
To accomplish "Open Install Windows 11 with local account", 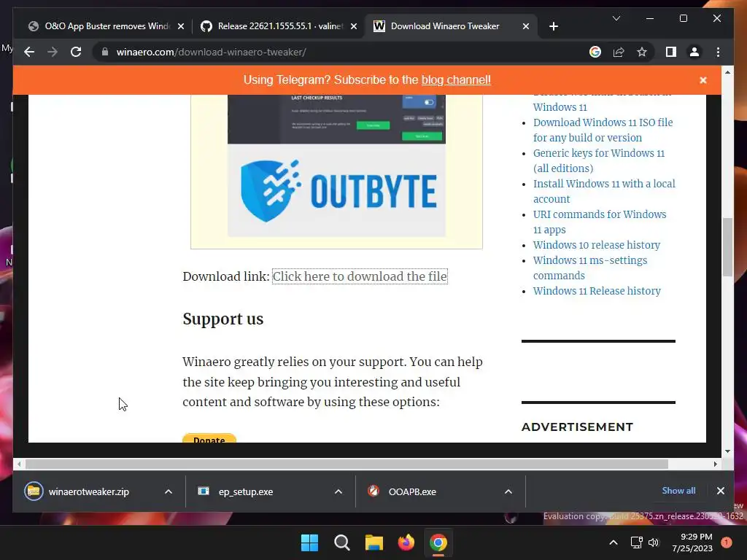I will (604, 191).
